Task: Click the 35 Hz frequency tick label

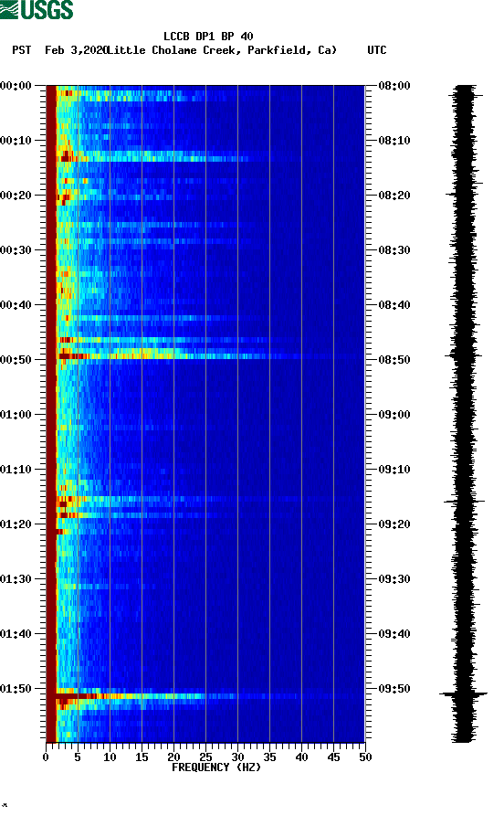Action: click(269, 757)
